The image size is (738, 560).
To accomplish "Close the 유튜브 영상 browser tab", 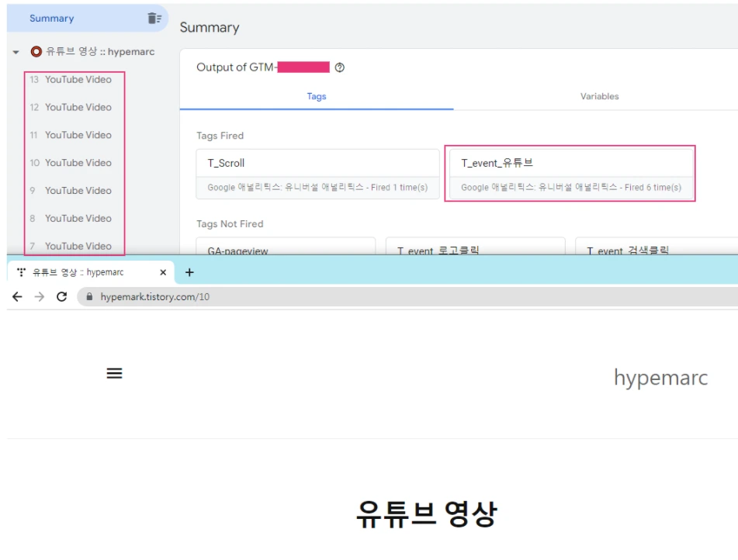I will pos(163,272).
